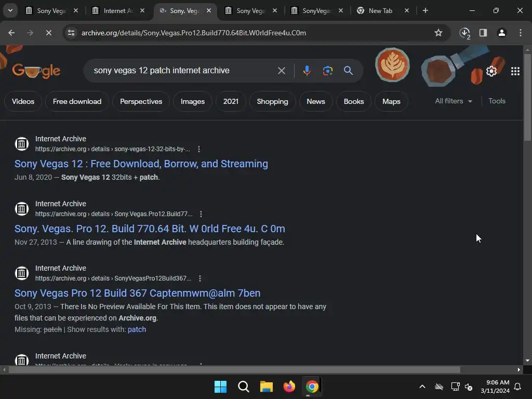Filter results by Videos
The height and width of the screenshot is (399, 532).
(x=23, y=101)
